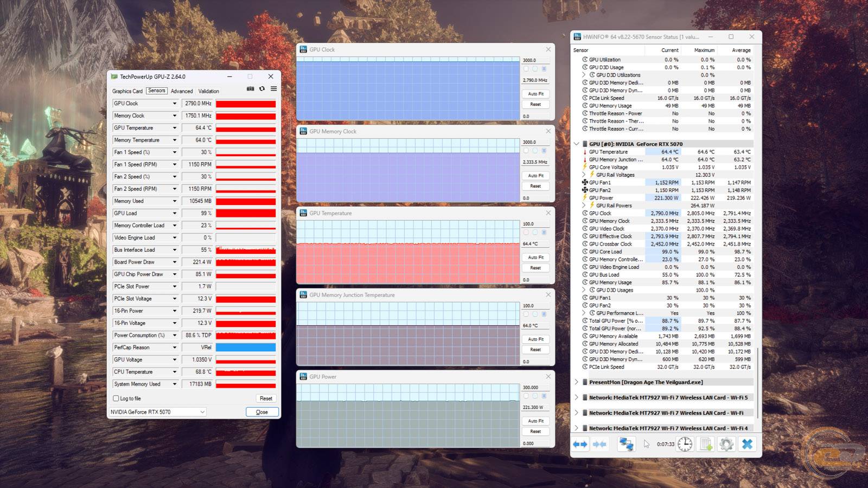Expand the PresentMon Dragon Age group

pyautogui.click(x=576, y=382)
